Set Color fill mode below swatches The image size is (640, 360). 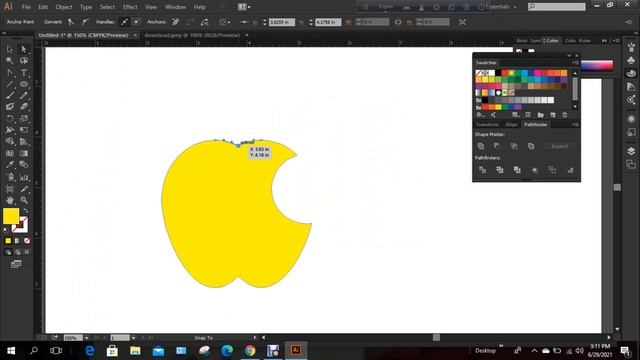pyautogui.click(x=8, y=241)
